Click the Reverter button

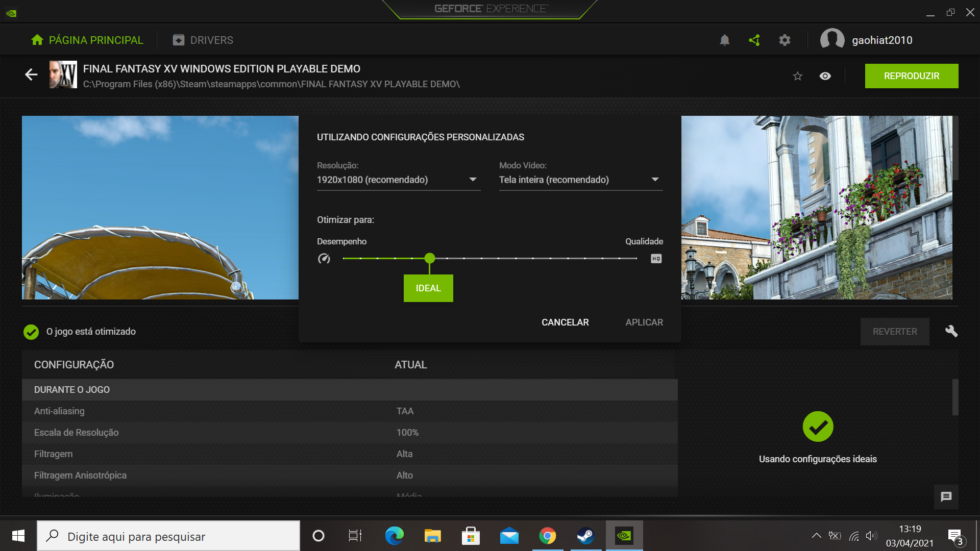tap(895, 332)
